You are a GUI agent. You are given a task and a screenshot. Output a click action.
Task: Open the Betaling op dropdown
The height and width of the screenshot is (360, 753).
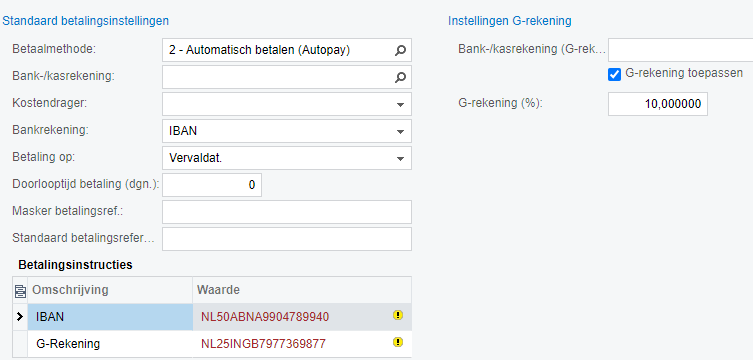click(401, 158)
